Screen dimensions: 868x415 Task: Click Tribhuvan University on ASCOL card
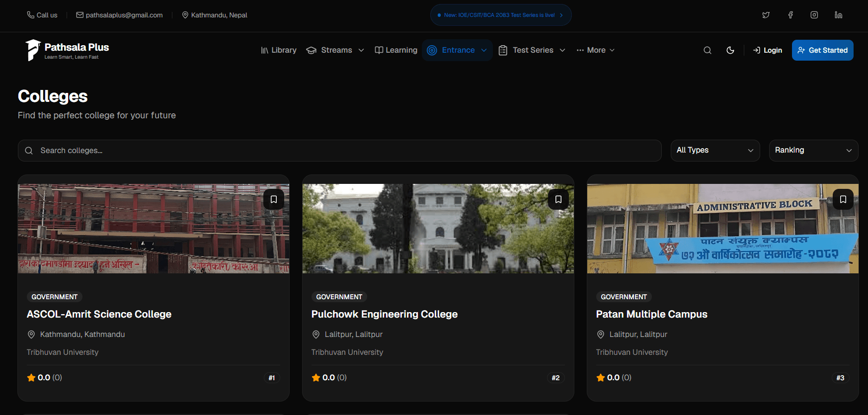[63, 352]
